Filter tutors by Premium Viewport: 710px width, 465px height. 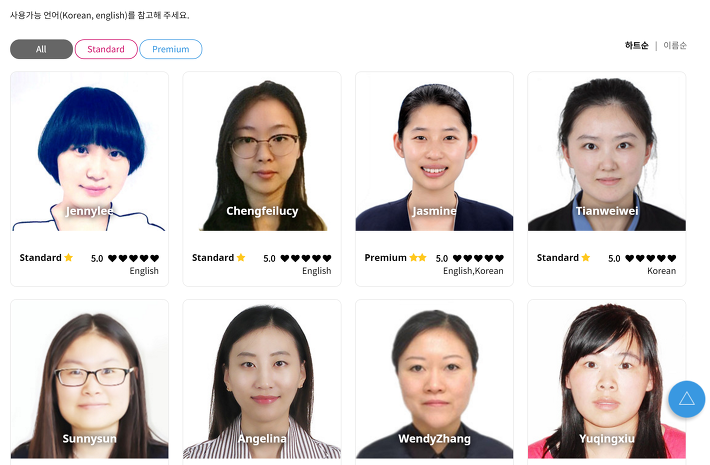[x=171, y=49]
